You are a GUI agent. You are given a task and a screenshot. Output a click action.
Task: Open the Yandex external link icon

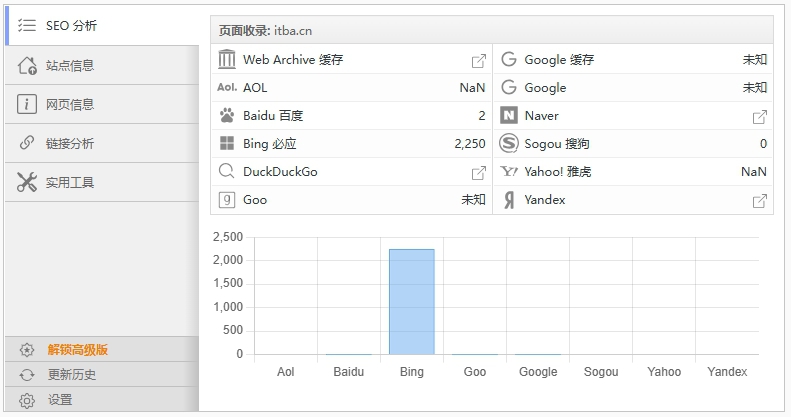[x=759, y=201]
